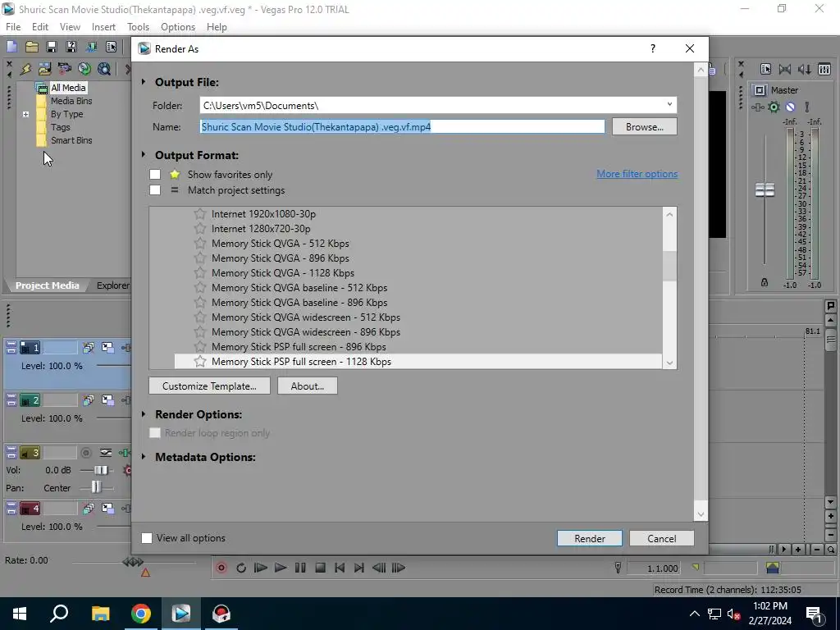Collapse the Output Format section arrow
840x630 pixels.
tap(144, 155)
